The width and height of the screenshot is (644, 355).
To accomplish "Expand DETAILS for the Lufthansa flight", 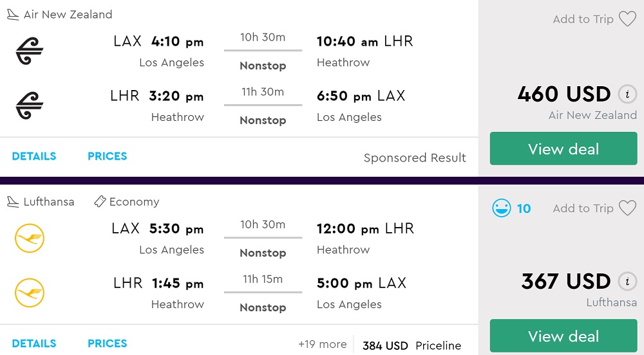I will [x=34, y=343].
